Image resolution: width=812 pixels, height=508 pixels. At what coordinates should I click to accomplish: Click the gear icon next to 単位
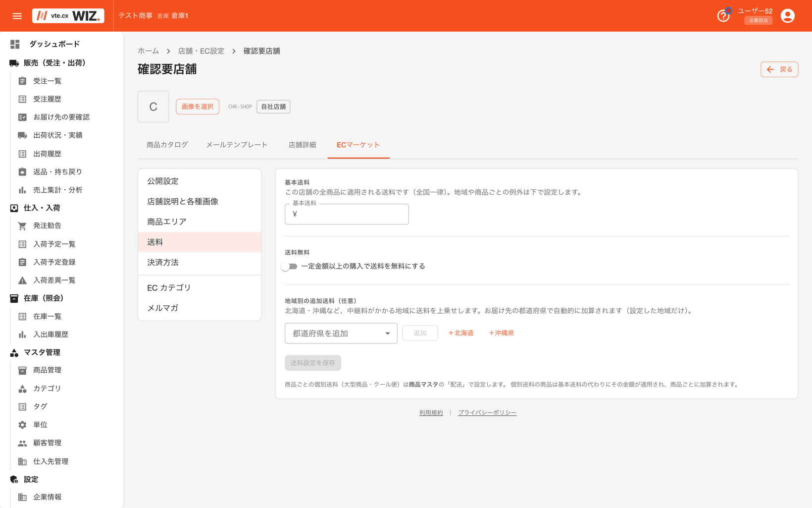coord(22,425)
